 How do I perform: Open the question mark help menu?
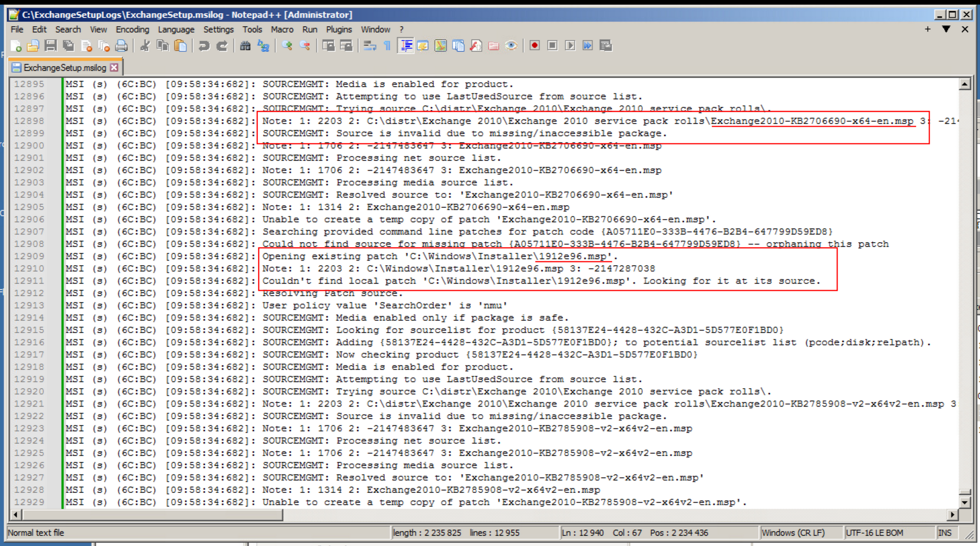tap(402, 30)
